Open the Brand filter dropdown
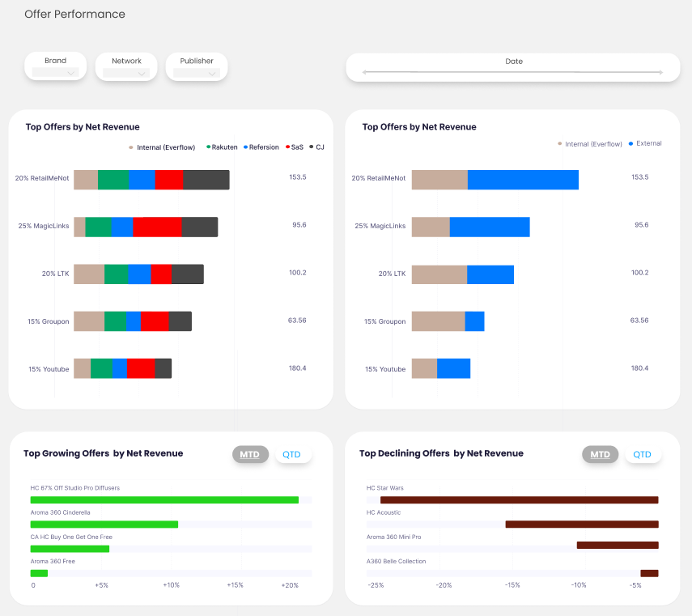 point(55,73)
